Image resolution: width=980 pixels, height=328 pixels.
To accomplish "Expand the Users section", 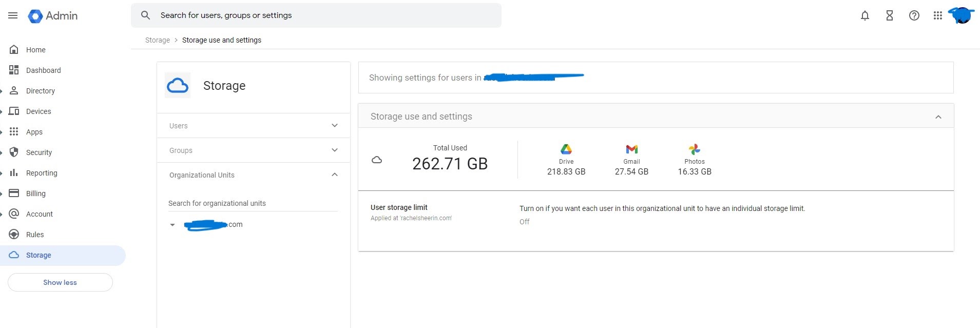I will tap(335, 126).
